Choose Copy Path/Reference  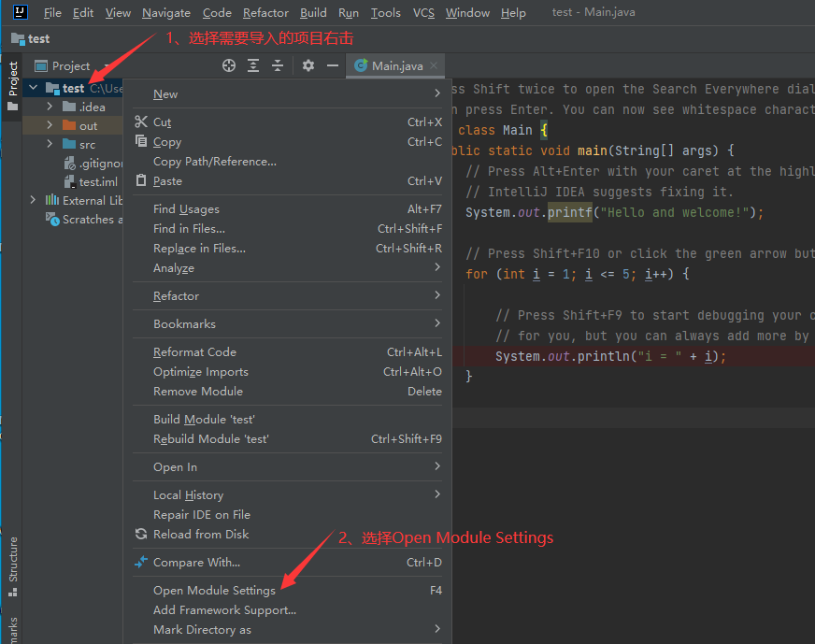click(288, 162)
